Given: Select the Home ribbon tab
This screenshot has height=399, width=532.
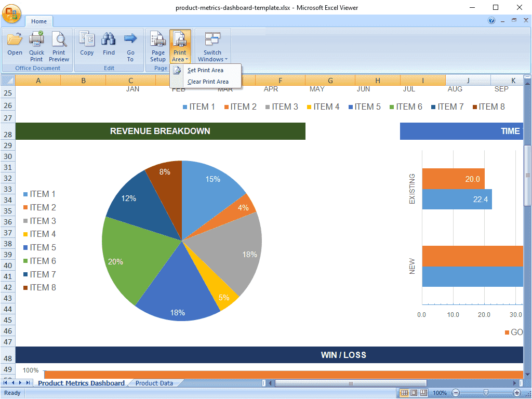Looking at the screenshot, I should click(x=39, y=21).
